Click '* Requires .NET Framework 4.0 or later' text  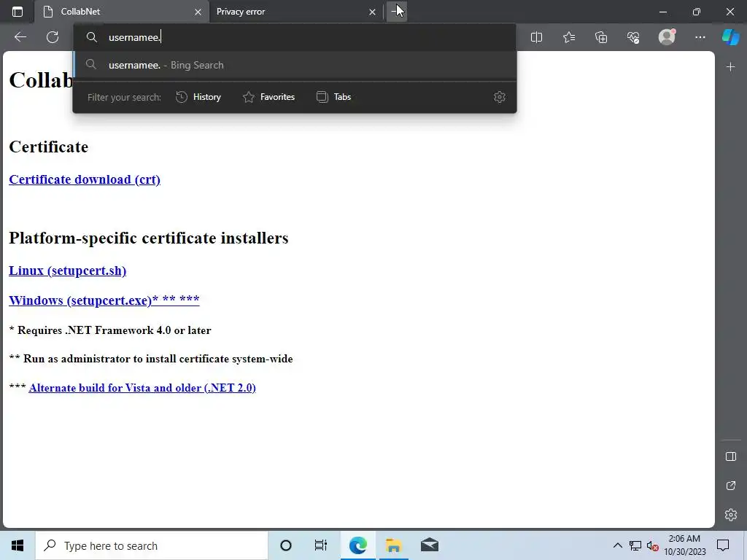click(x=110, y=330)
